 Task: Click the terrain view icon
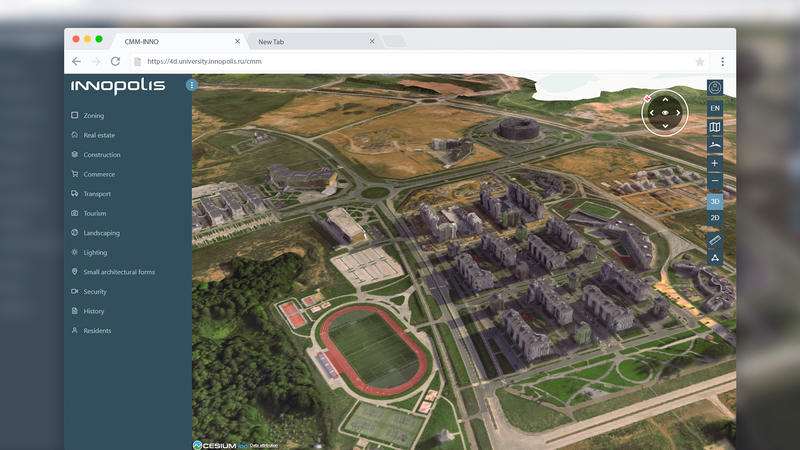click(715, 145)
